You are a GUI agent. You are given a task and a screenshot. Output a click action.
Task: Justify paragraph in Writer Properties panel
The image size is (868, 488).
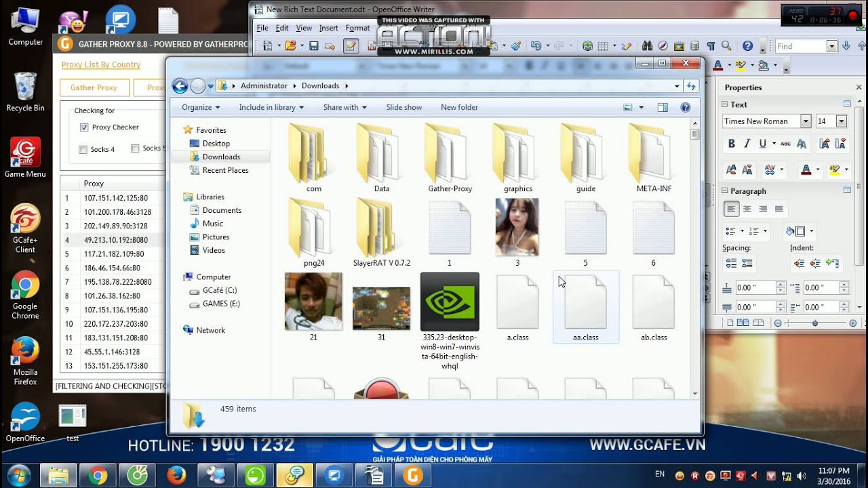tap(778, 209)
